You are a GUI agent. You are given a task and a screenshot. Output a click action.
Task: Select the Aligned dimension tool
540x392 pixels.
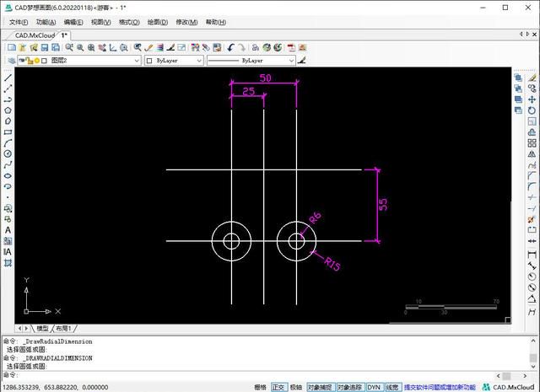point(532,266)
